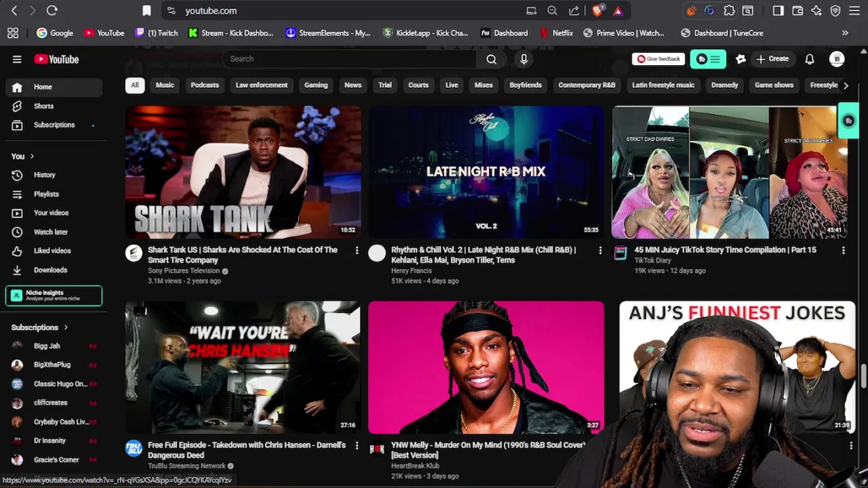
Task: Click the Create button
Action: (772, 59)
